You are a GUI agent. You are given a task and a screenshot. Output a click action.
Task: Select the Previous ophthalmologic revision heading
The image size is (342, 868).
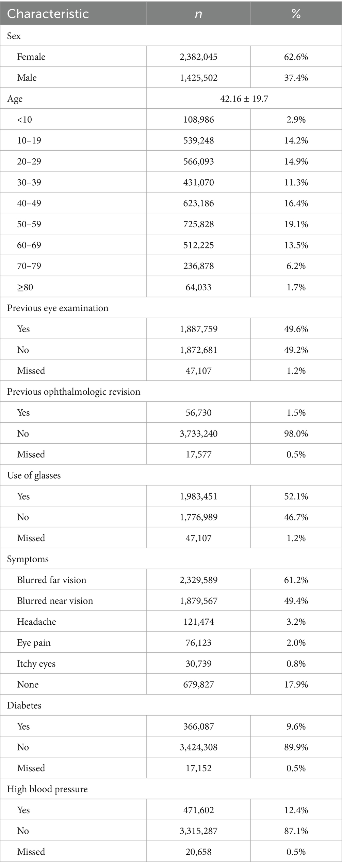coord(74,392)
